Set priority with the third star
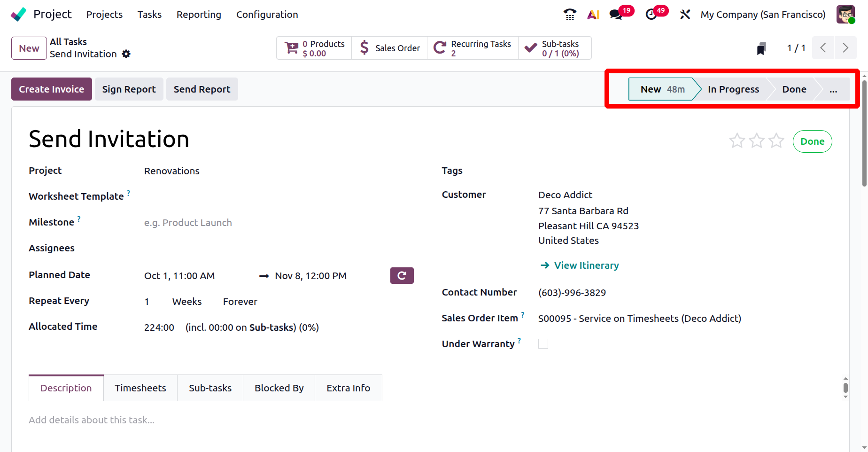Viewport: 868px width, 452px height. click(776, 141)
